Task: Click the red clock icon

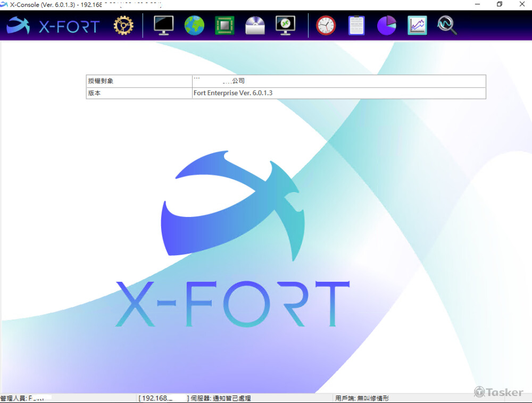Action: click(x=326, y=25)
